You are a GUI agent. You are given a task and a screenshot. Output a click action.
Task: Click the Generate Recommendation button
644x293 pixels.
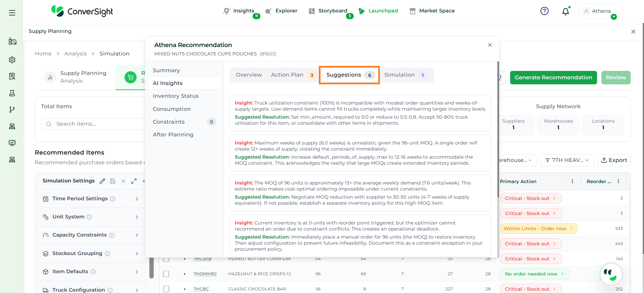coord(553,78)
